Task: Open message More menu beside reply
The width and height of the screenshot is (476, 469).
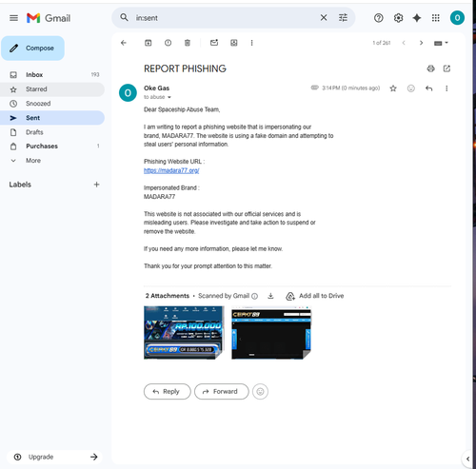Action: click(446, 88)
